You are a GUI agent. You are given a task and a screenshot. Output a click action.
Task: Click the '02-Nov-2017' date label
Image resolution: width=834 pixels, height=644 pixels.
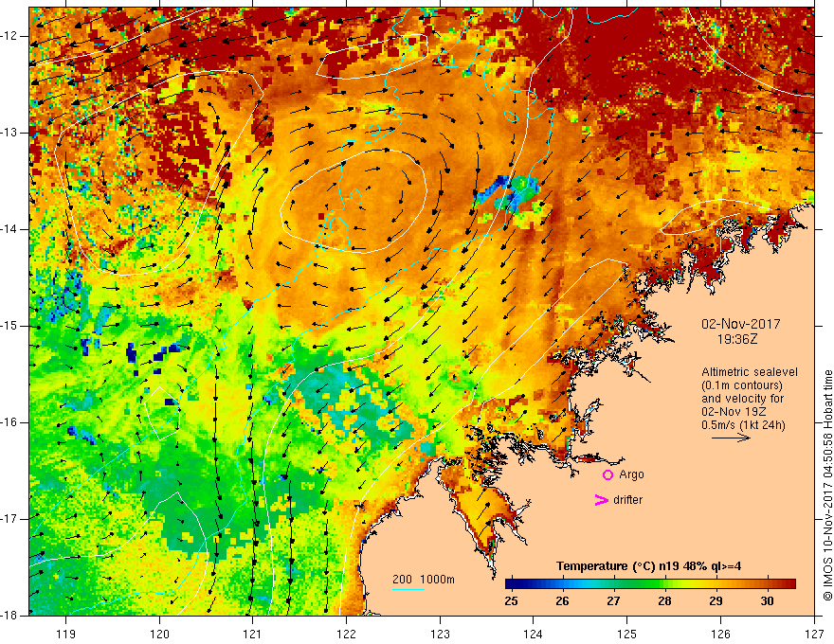coord(740,324)
